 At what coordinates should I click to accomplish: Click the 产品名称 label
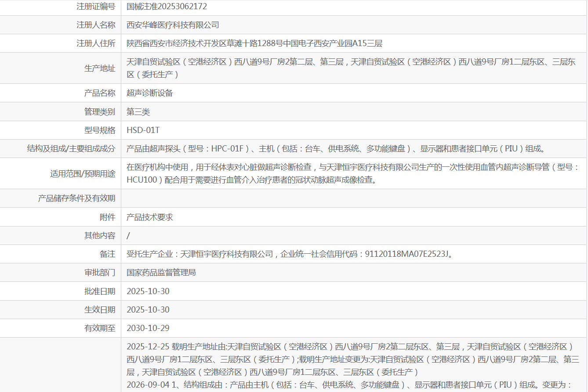[x=100, y=93]
